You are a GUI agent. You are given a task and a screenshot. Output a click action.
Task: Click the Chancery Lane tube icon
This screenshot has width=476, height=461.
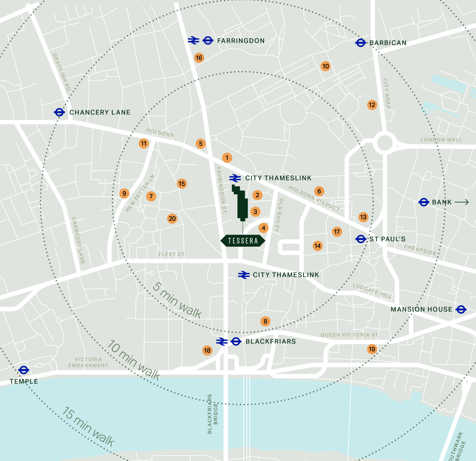59,112
